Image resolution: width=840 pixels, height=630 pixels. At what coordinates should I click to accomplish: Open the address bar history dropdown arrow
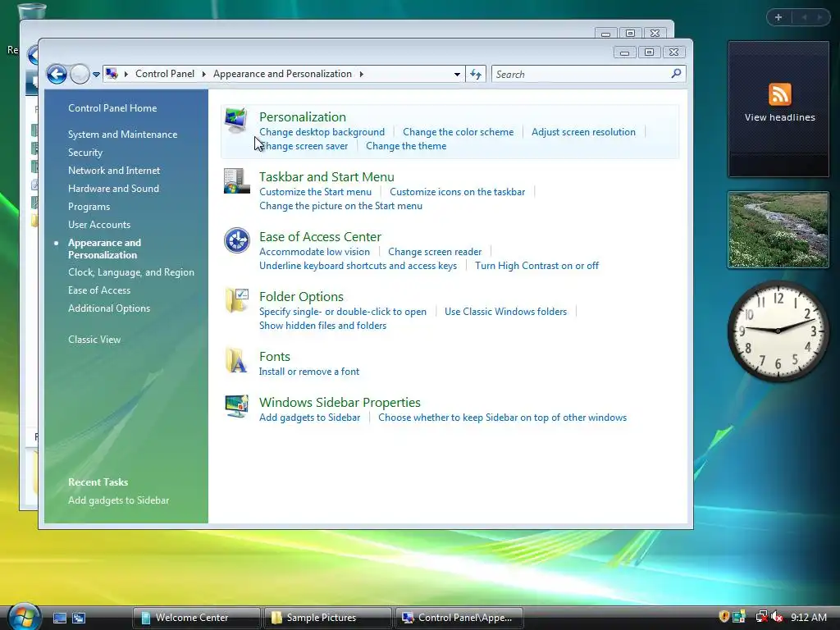point(457,75)
